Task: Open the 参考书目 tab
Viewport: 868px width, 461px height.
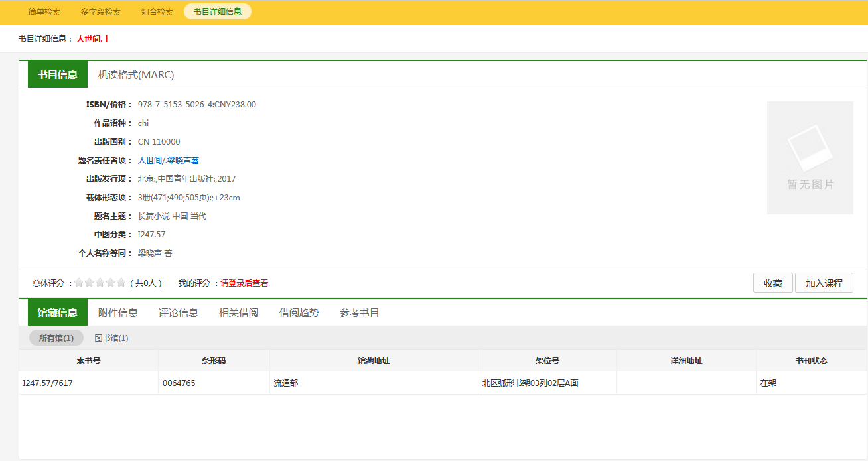Action: coord(360,312)
